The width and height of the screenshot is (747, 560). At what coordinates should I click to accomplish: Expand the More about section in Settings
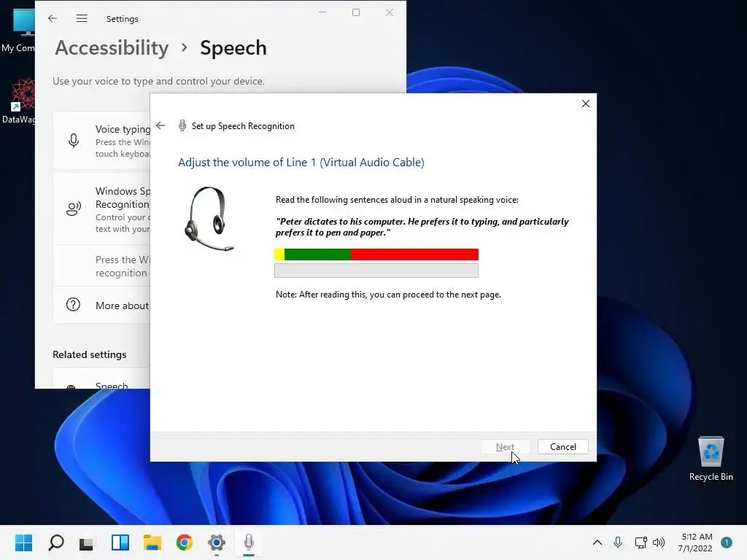coord(102,306)
